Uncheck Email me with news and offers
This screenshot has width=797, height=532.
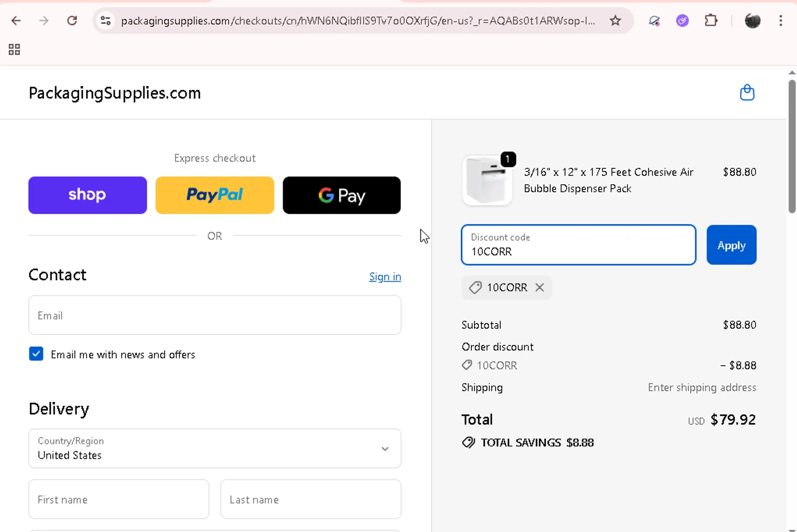[x=36, y=354]
